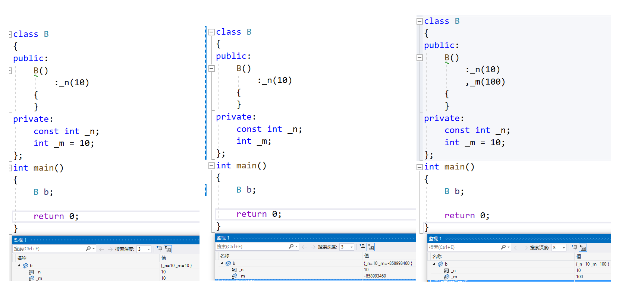644x298 pixels.
Task: Open search options arrow in left watch panel
Action: click(x=94, y=249)
